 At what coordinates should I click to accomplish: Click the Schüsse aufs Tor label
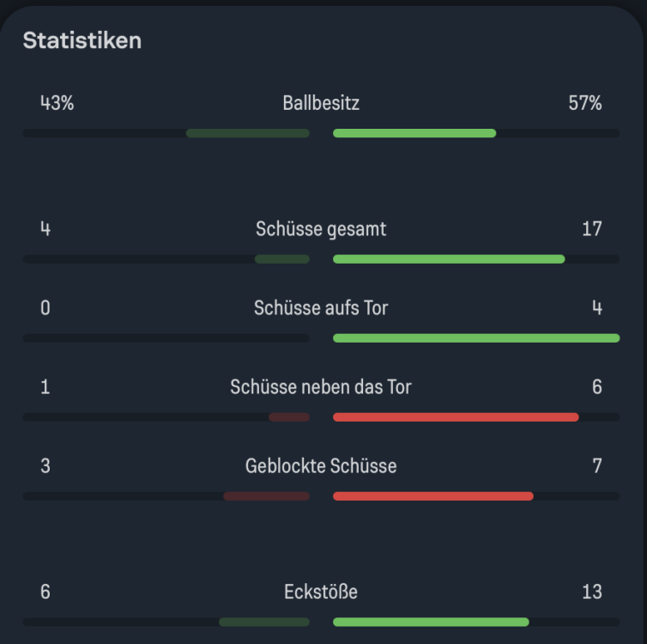[x=321, y=307]
